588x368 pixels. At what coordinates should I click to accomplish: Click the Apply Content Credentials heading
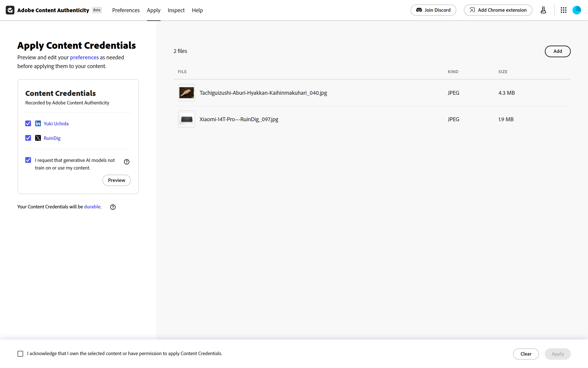[x=76, y=45]
